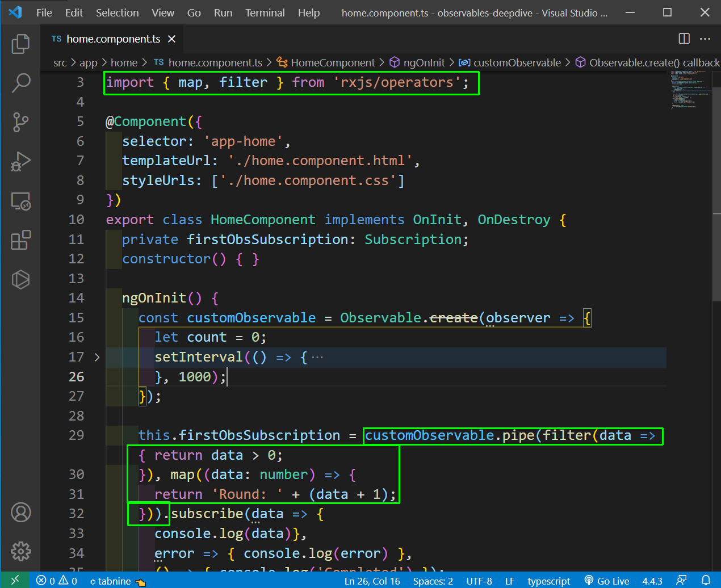
Task: Open the Run menu
Action: click(x=223, y=12)
